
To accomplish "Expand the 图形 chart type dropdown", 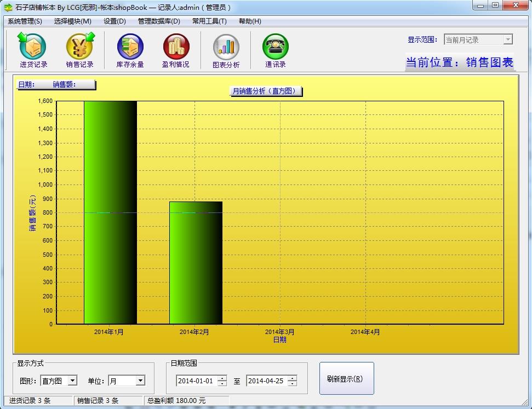I will (x=72, y=381).
